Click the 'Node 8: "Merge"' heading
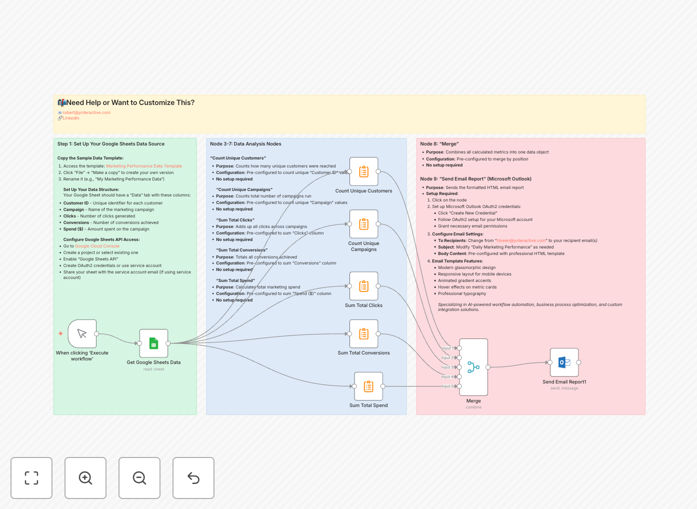 pyautogui.click(x=439, y=144)
